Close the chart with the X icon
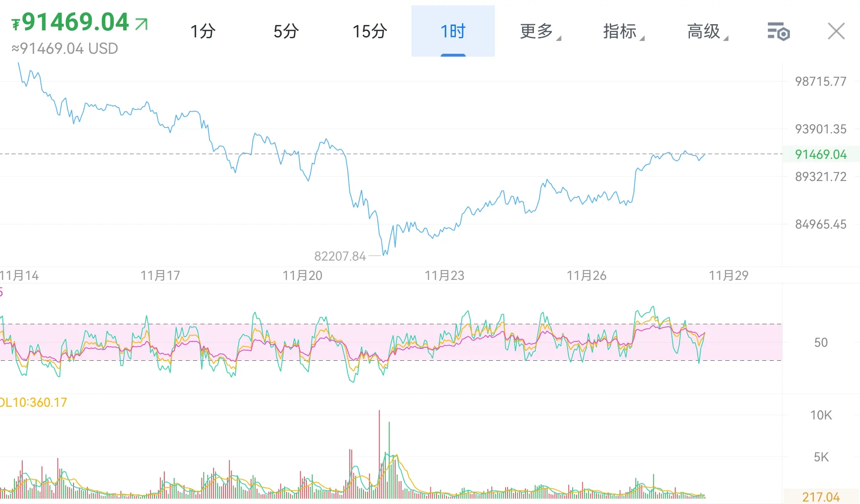 [836, 31]
